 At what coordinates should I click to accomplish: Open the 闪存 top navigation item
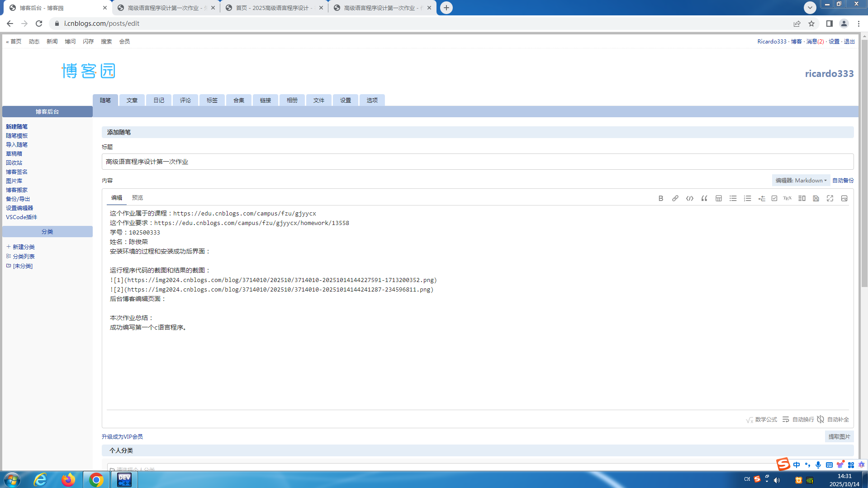(x=88, y=42)
